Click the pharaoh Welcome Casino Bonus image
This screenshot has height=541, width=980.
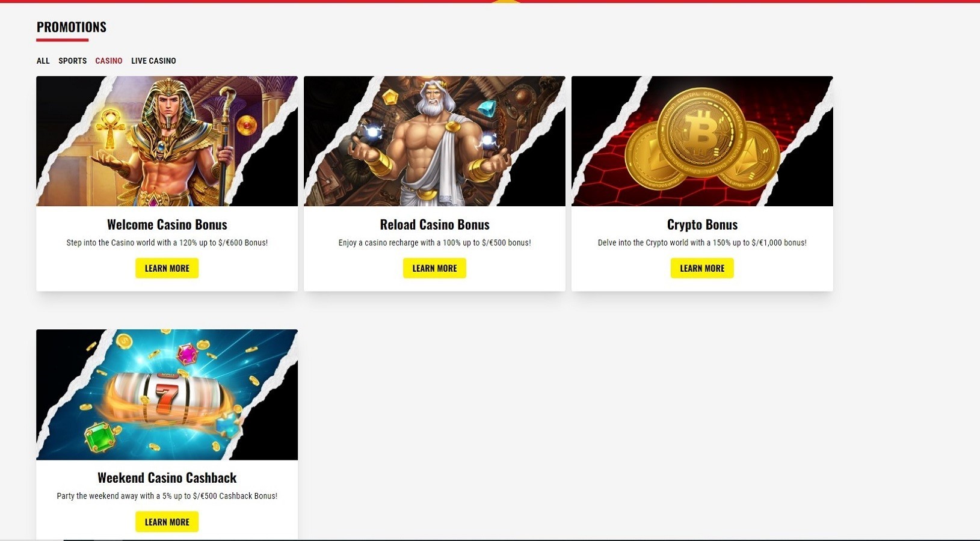point(167,141)
